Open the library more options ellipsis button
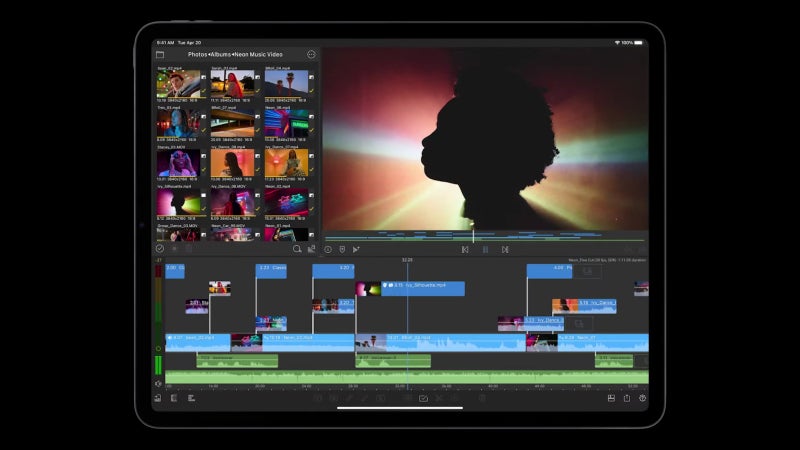This screenshot has width=800, height=450. pos(311,55)
